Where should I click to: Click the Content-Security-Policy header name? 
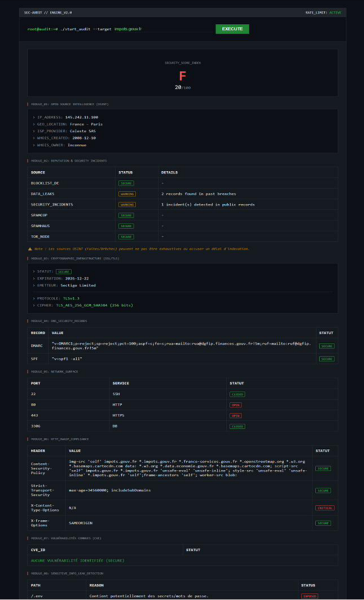[40, 469]
